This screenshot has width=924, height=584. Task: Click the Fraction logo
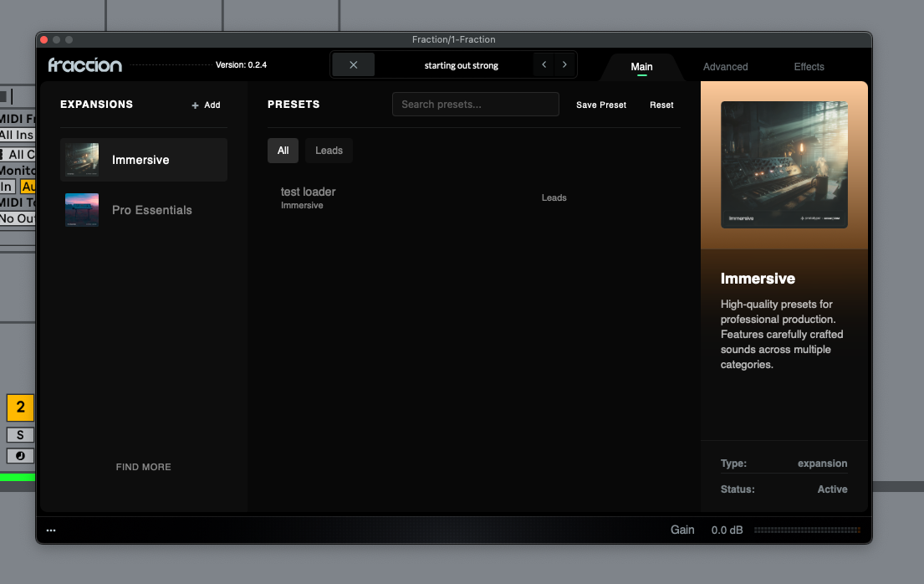tap(84, 65)
